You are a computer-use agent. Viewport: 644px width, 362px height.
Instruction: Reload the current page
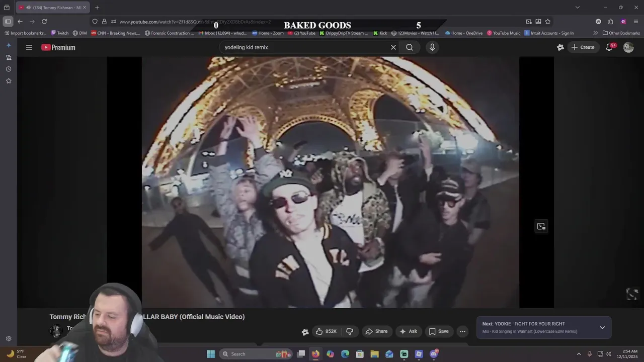pos(44,22)
